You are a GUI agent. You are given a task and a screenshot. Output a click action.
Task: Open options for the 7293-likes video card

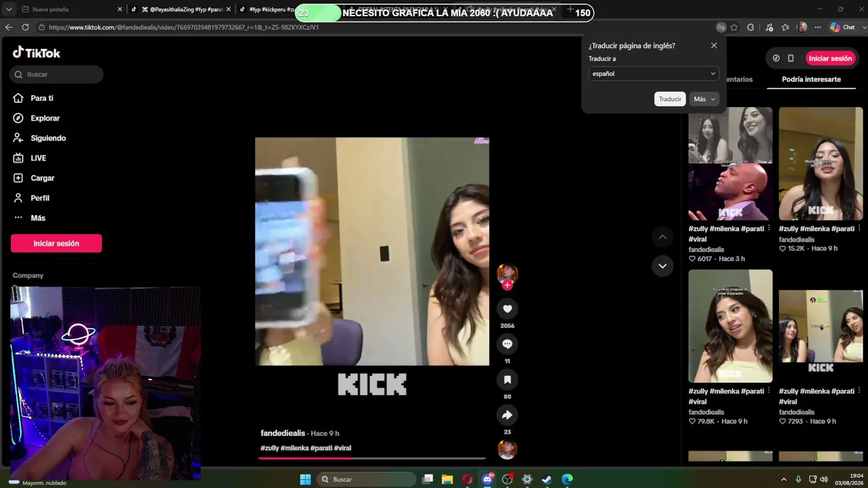859,391
